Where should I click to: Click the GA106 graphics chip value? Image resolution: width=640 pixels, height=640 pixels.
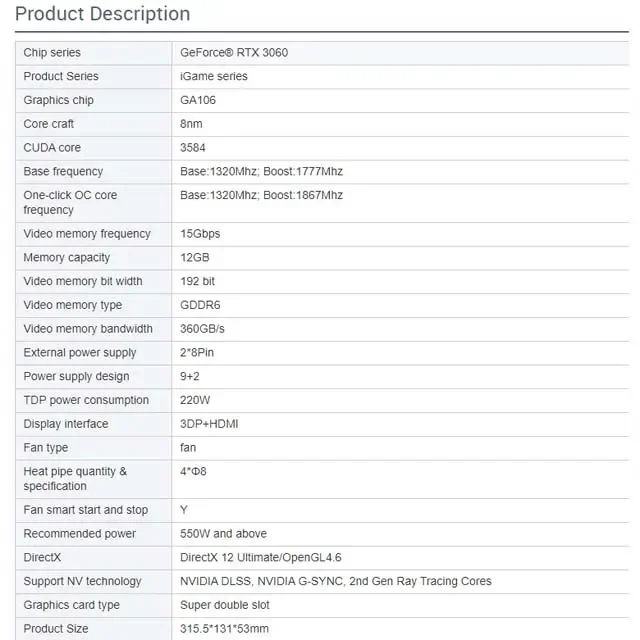coord(198,100)
